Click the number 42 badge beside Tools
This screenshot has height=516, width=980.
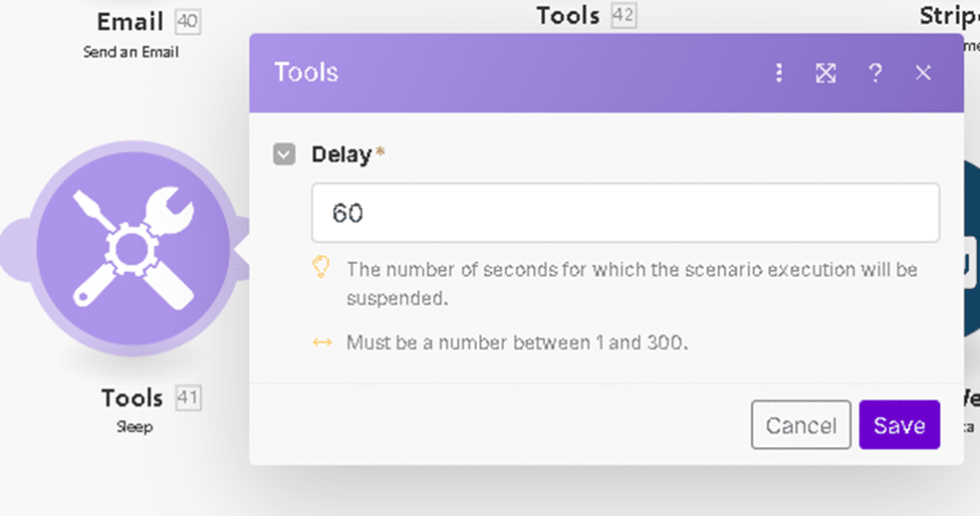[624, 15]
